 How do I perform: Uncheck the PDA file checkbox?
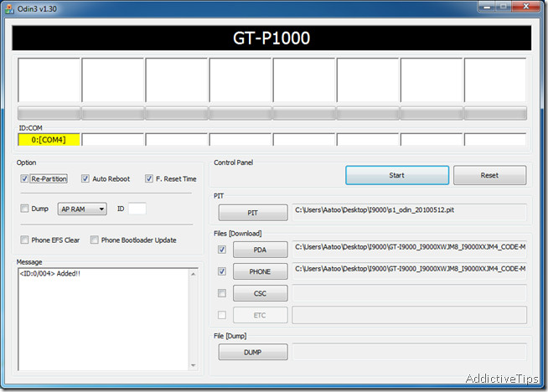(x=222, y=250)
